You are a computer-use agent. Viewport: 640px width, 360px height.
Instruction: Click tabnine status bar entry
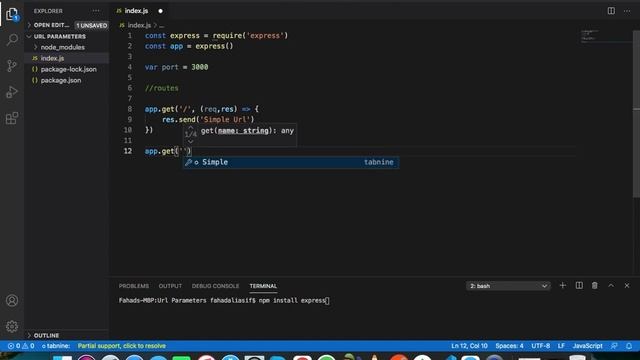pyautogui.click(x=56, y=346)
